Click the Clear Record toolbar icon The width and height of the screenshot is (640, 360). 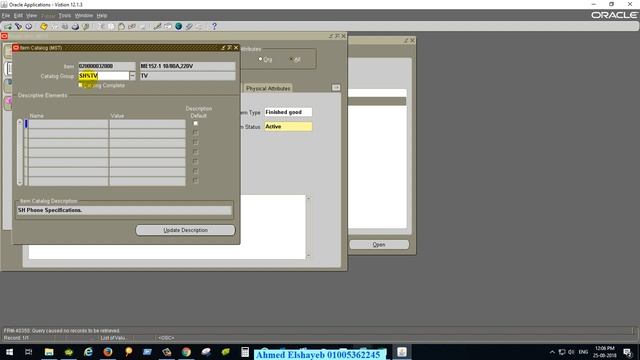pos(132,27)
